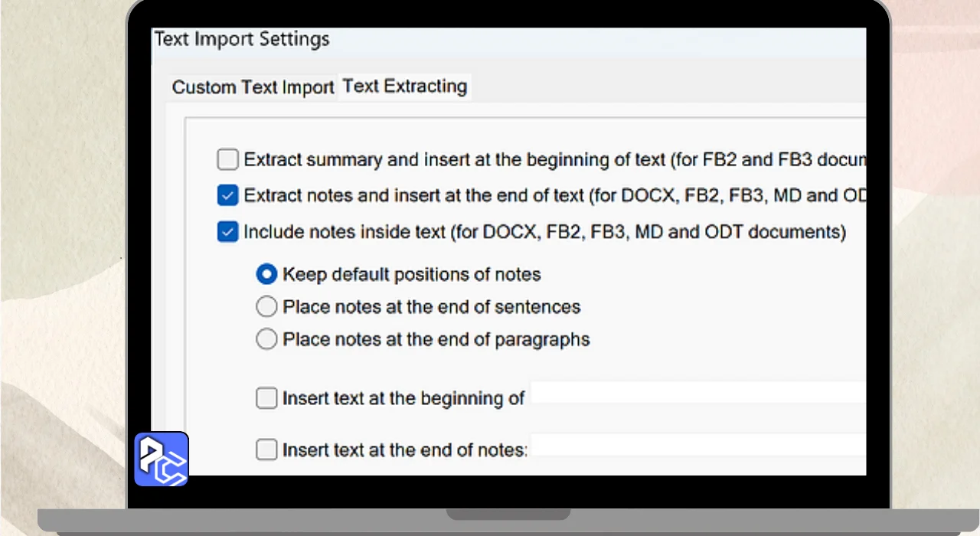Focus the Insert text at the beginning field
The height and width of the screenshot is (536, 980).
(698, 394)
